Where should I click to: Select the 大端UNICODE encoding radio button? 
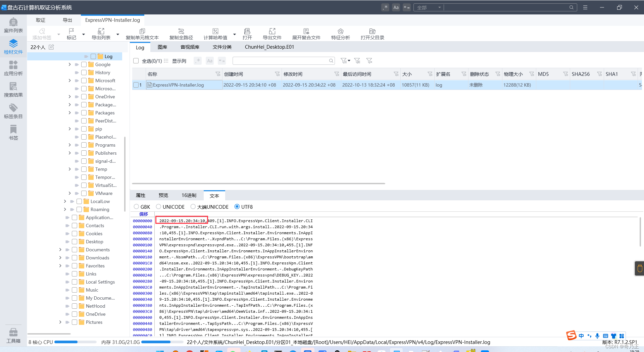click(x=193, y=207)
